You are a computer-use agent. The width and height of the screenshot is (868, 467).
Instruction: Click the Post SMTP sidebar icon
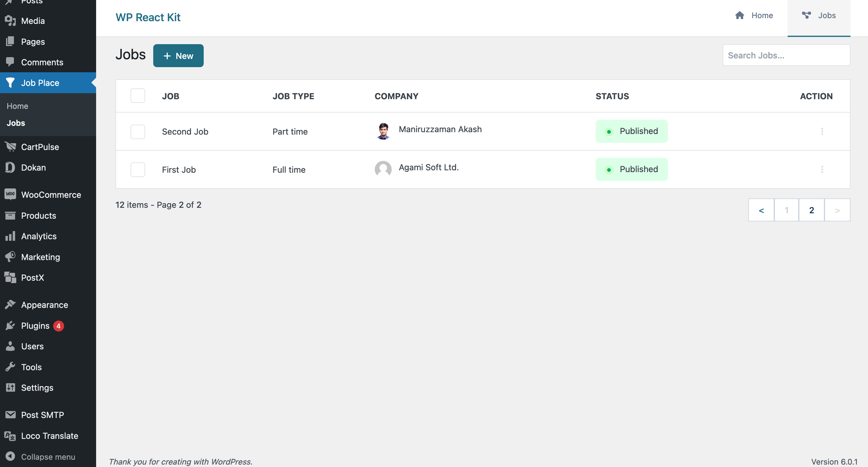pos(10,415)
